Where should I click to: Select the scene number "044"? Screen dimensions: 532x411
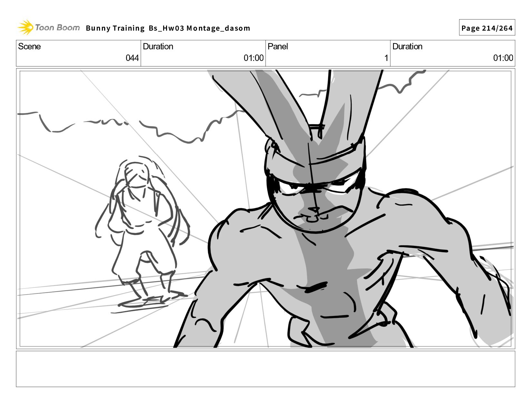(132, 58)
